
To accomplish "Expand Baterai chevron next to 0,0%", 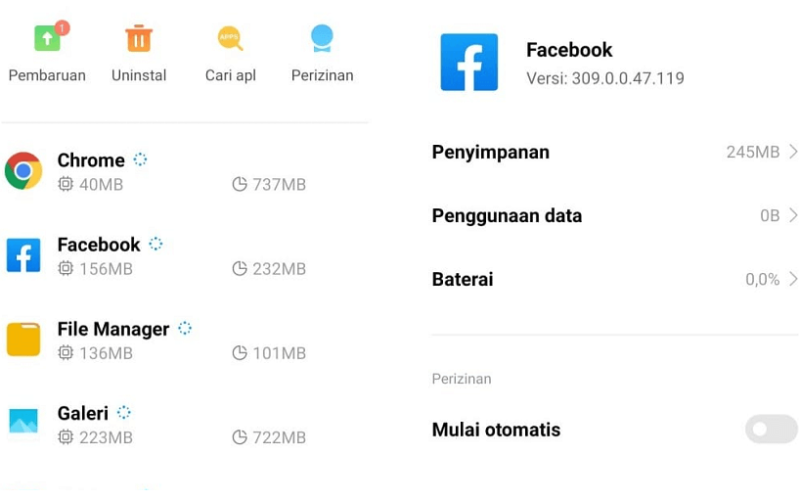I will 793,279.
